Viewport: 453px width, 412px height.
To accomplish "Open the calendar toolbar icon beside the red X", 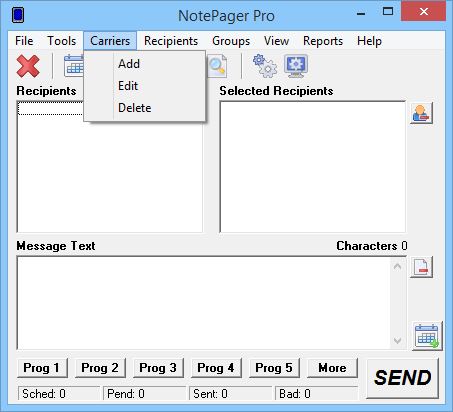I will tap(74, 66).
